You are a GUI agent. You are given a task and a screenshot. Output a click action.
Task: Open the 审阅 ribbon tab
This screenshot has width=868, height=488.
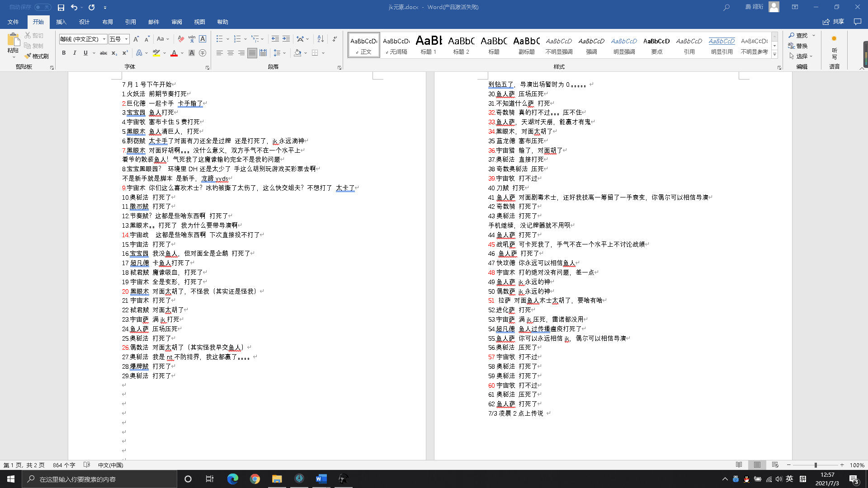point(176,22)
